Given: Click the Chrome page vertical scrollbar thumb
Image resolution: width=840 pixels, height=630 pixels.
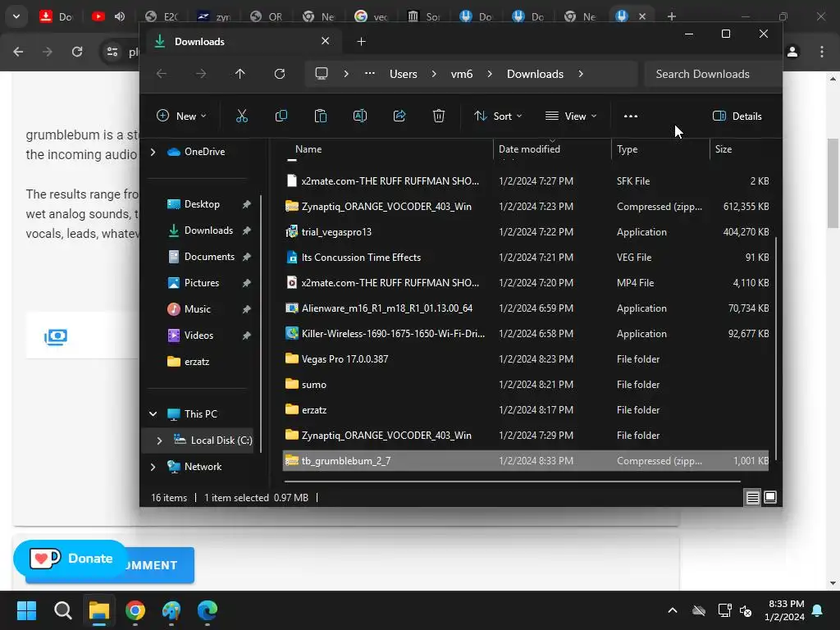Looking at the screenshot, I should click(x=833, y=183).
